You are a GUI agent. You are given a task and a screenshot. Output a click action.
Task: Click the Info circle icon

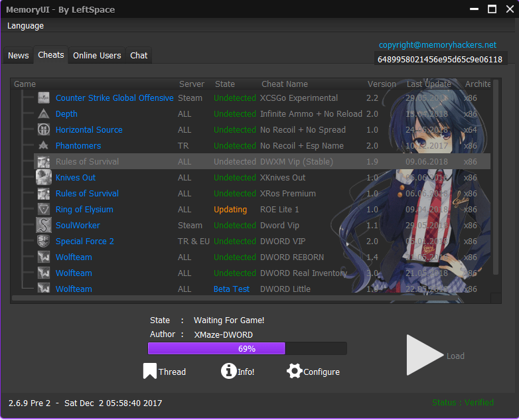click(228, 371)
